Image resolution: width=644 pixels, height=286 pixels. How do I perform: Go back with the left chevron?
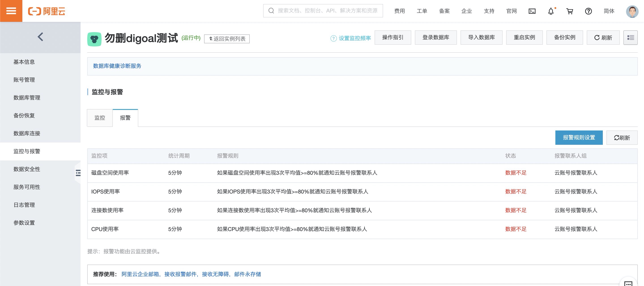pyautogui.click(x=40, y=37)
